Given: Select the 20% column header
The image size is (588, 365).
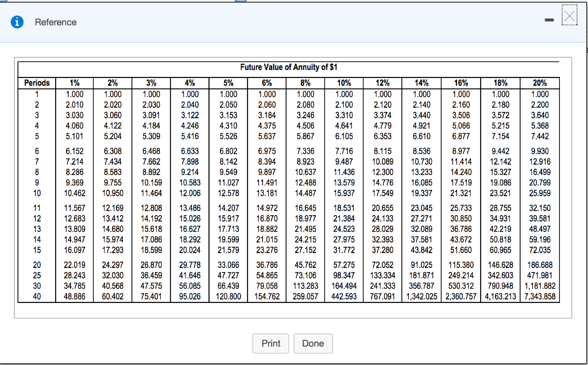Looking at the screenshot, I should coord(540,83).
